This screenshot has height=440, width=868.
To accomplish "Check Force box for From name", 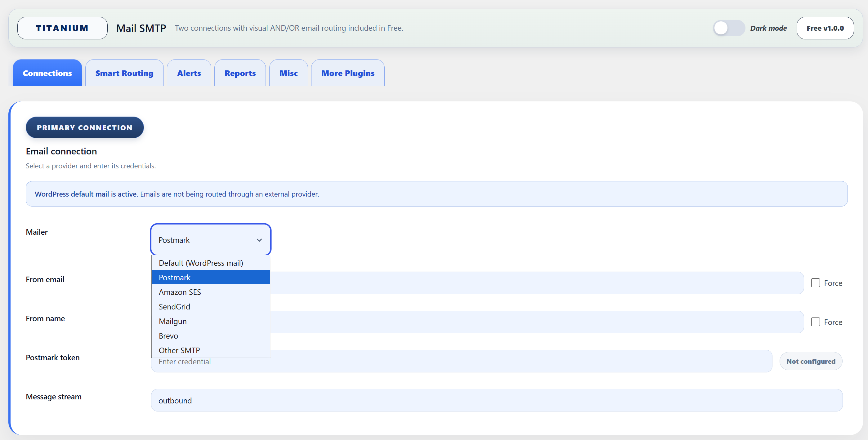I will [x=816, y=322].
